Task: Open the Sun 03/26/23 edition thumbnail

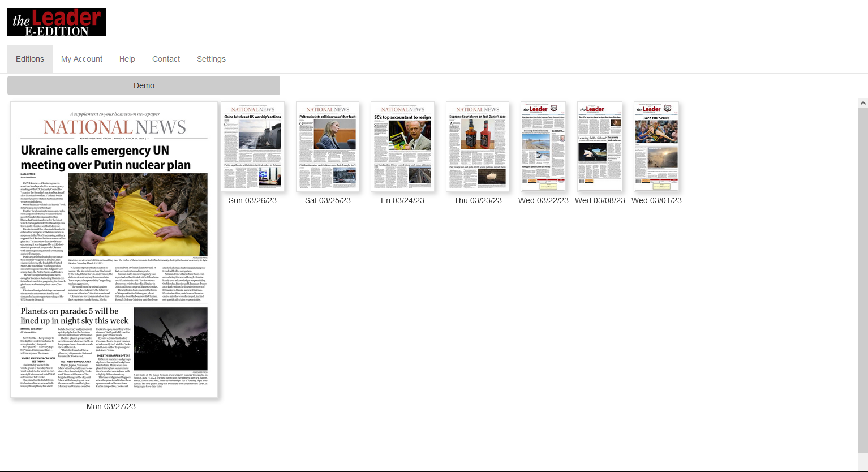Action: click(253, 147)
